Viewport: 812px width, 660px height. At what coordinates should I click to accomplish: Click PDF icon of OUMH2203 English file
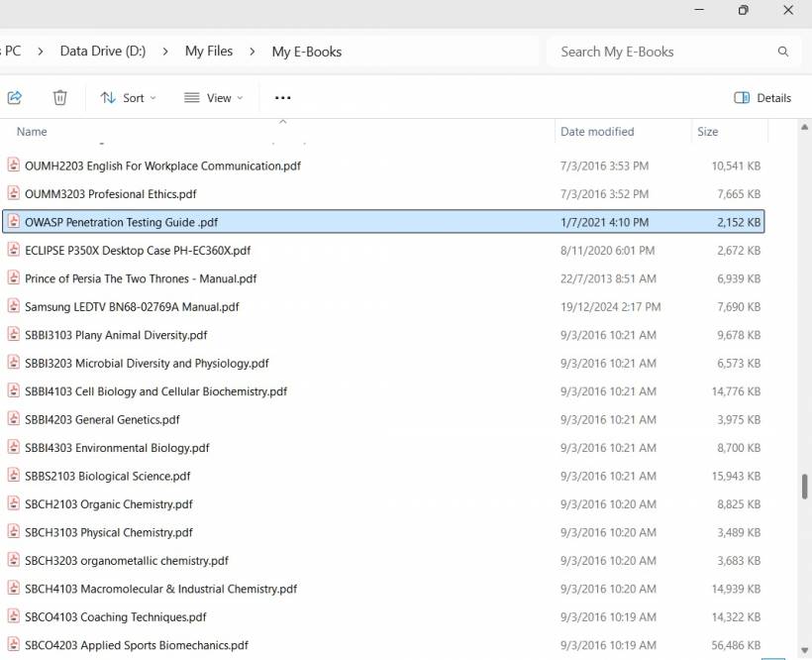coord(14,165)
